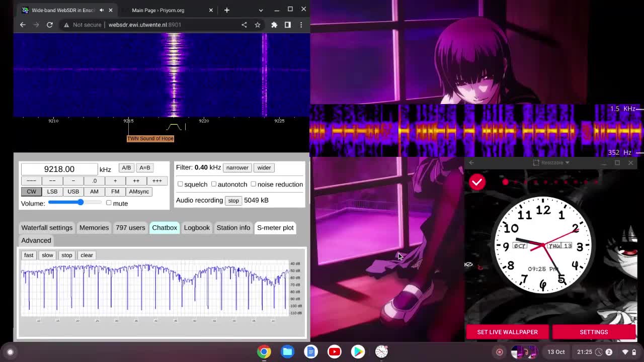This screenshot has height=362, width=644.
Task: Adjust the Volume slider
Action: [x=80, y=203]
